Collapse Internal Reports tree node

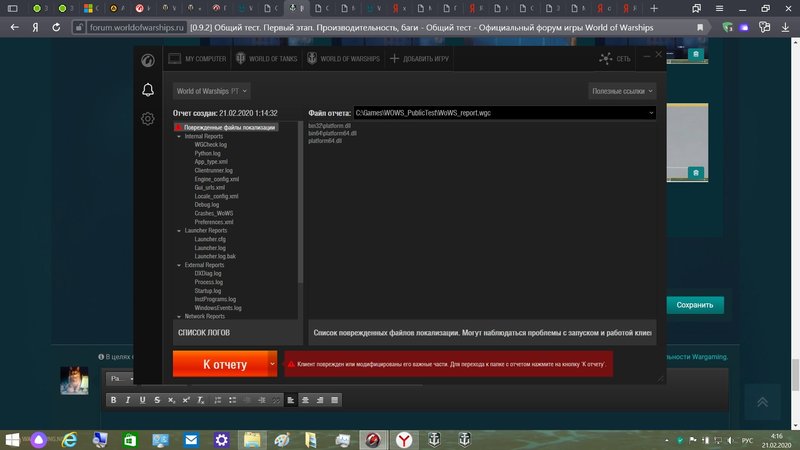tap(179, 137)
